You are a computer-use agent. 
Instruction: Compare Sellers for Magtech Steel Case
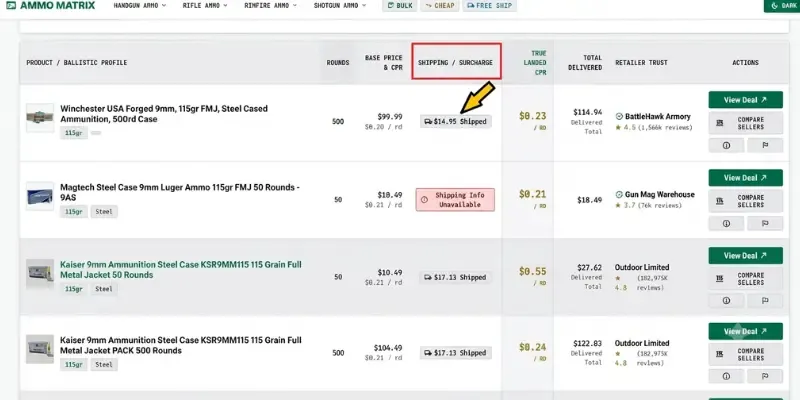[x=745, y=201]
